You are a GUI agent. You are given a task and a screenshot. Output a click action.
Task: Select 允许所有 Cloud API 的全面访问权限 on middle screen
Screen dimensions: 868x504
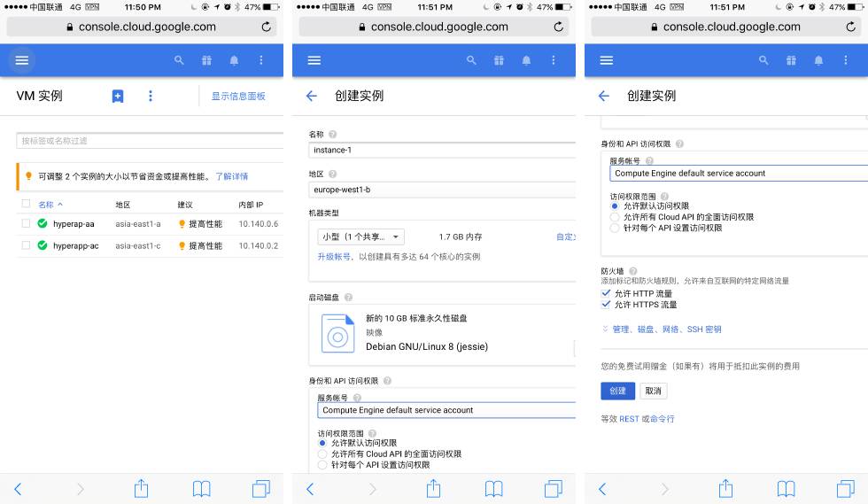[x=322, y=454]
